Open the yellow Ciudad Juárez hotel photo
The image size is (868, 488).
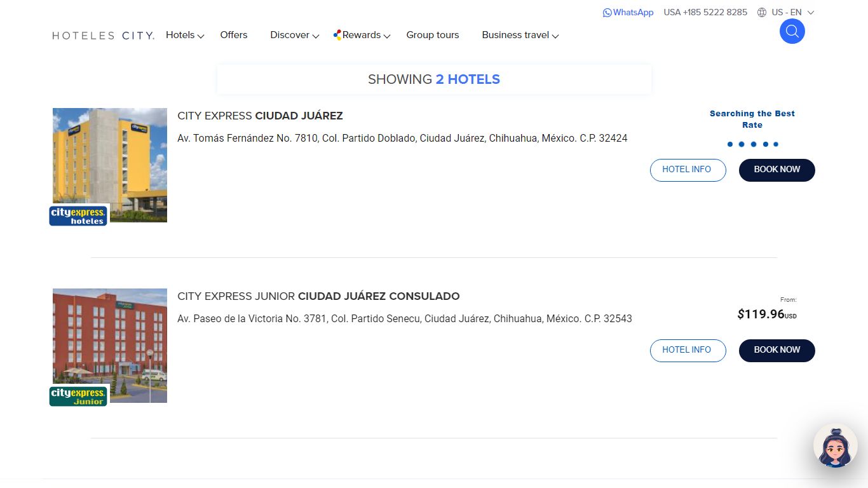click(110, 165)
